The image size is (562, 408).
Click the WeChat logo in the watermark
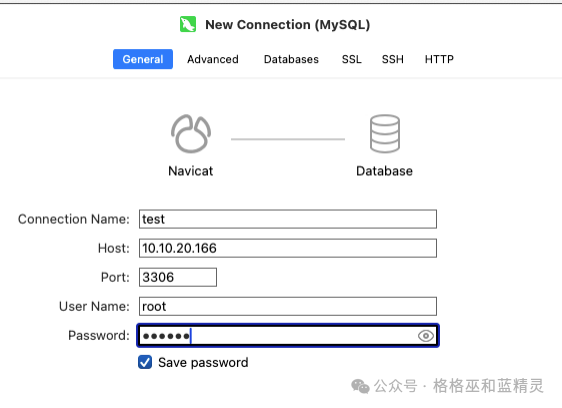point(360,386)
